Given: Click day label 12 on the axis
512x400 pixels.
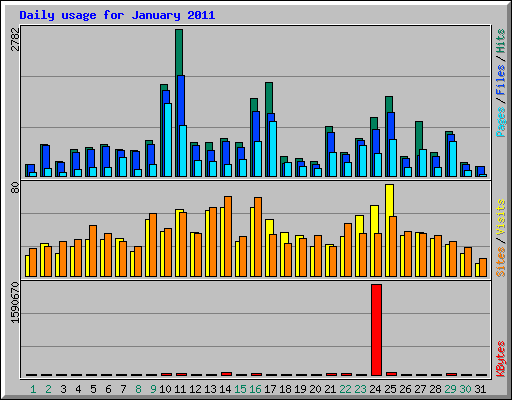Looking at the screenshot, I should 195,389.
